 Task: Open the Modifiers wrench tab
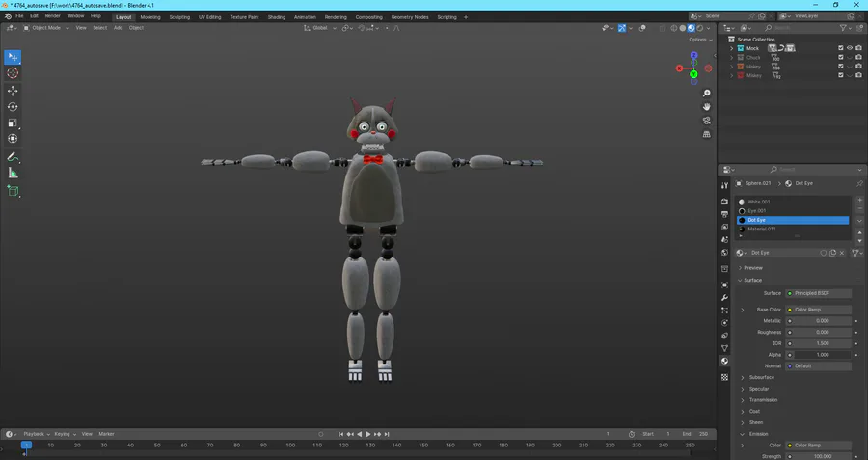(724, 298)
